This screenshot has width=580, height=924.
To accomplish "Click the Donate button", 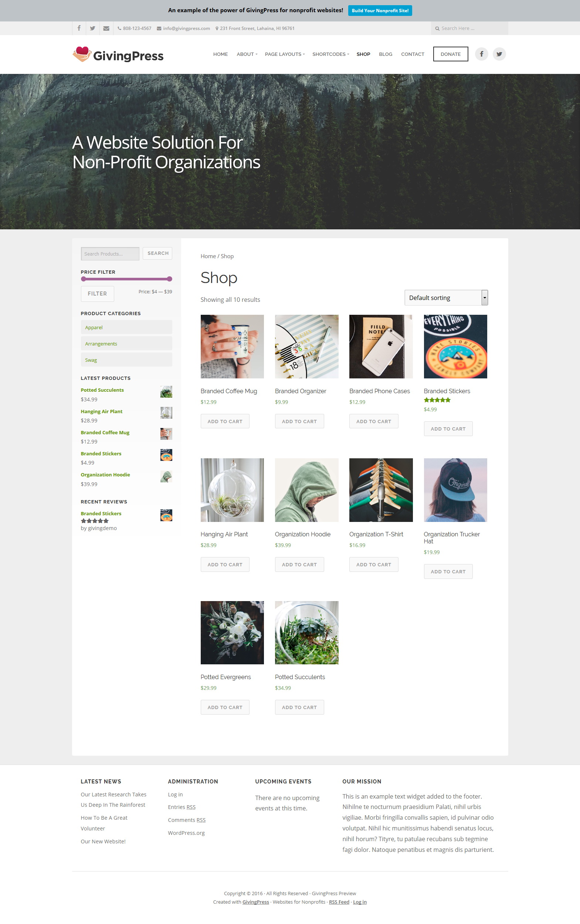I will [x=450, y=54].
